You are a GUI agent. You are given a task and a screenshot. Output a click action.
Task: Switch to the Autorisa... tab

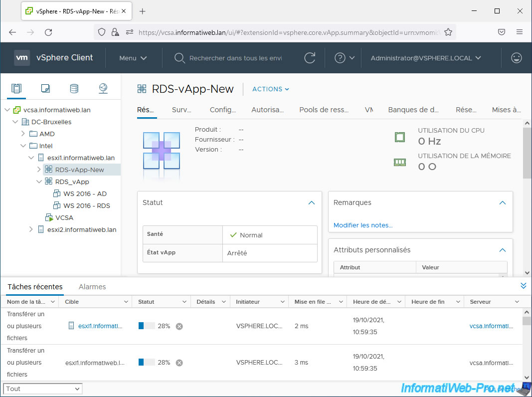tap(267, 110)
